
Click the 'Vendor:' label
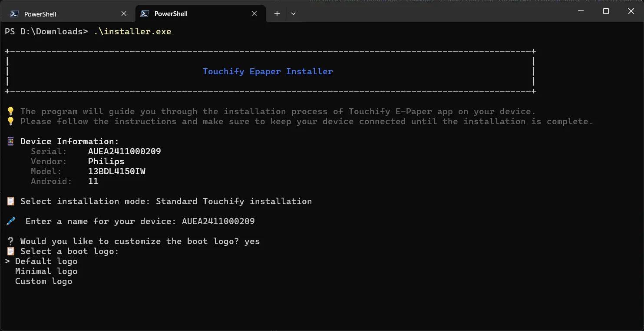pos(49,162)
